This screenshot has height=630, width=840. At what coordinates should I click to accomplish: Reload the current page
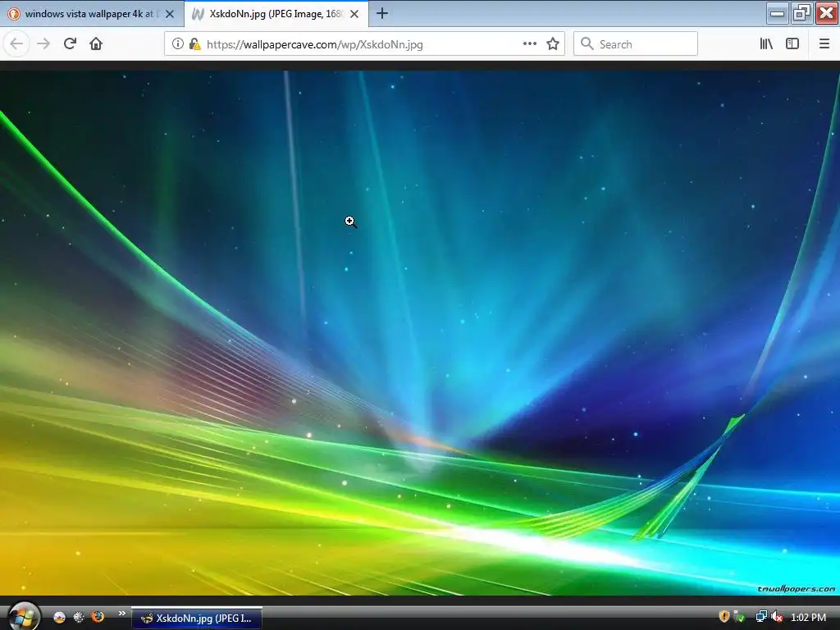[70, 44]
